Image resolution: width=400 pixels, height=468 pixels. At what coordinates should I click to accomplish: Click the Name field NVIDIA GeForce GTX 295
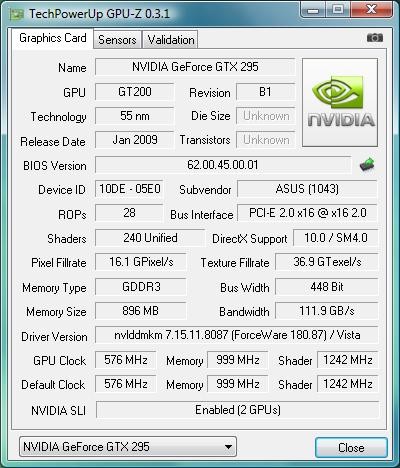click(195, 67)
